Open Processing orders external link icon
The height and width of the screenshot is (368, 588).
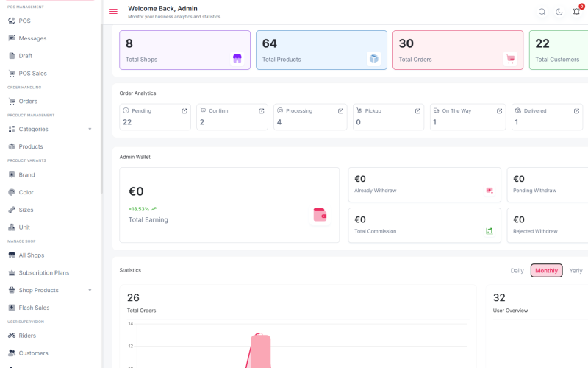[x=340, y=111]
